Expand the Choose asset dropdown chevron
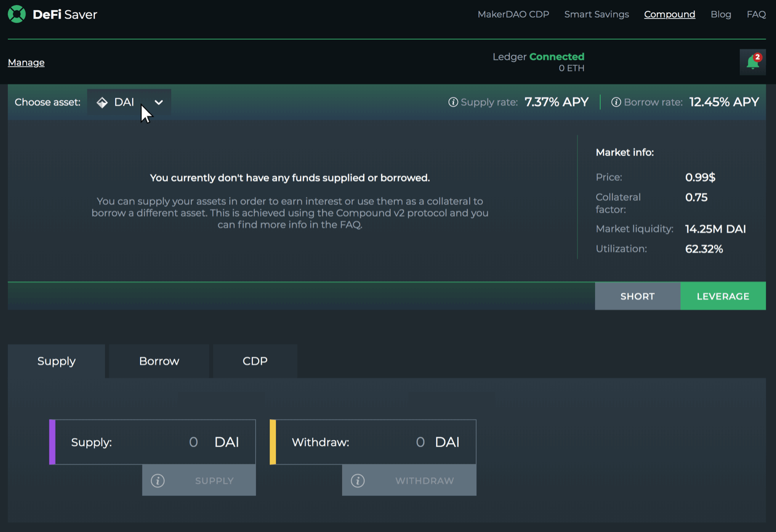 159,102
